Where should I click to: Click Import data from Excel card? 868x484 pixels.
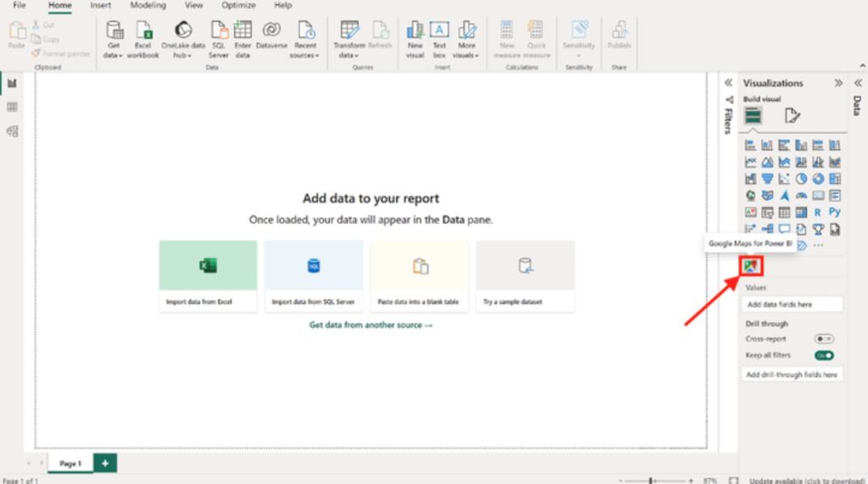coord(208,275)
